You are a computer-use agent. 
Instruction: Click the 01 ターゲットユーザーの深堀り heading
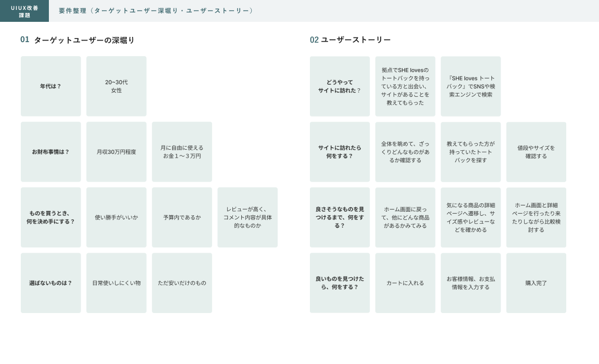coord(77,40)
